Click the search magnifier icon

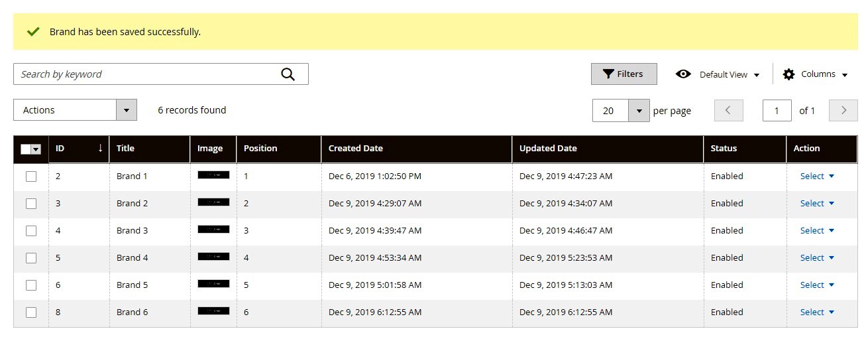click(288, 74)
